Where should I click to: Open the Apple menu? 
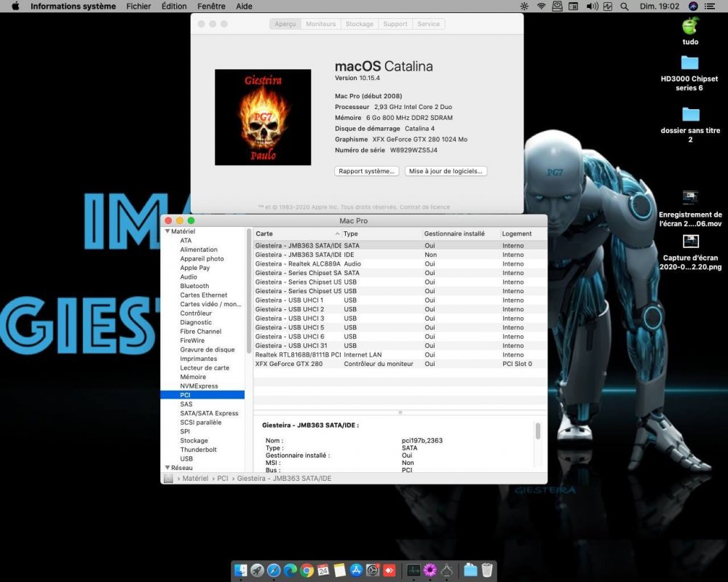[x=15, y=6]
